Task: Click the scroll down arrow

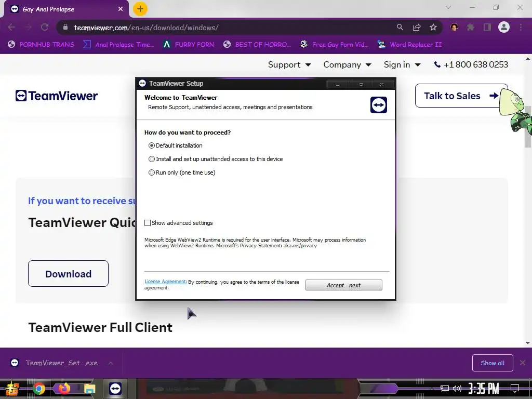Action: 528,343
